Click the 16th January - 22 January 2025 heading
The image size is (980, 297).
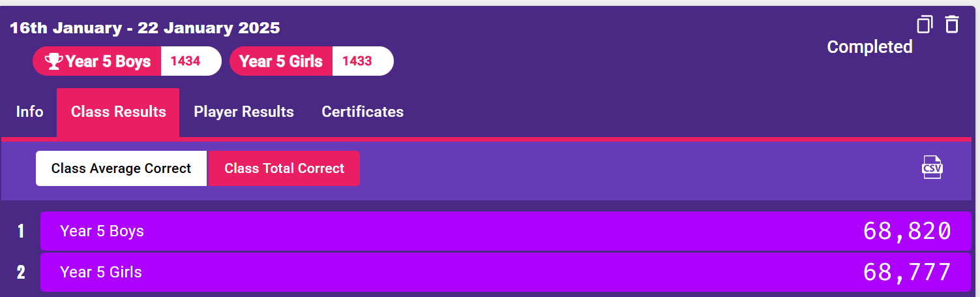(145, 28)
